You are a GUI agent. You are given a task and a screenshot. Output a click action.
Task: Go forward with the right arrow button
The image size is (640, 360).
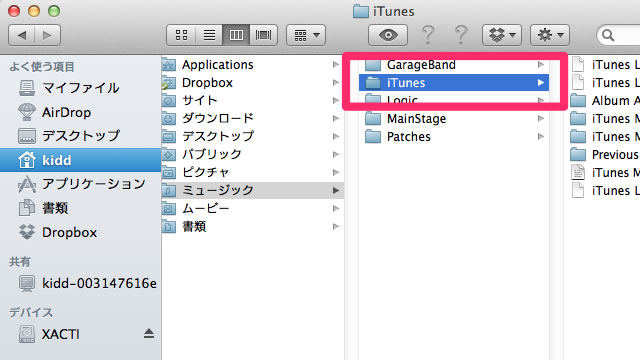pos(48,35)
